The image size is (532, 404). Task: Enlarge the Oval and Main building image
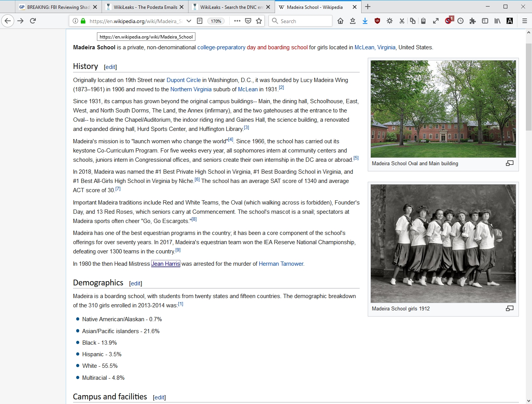coord(510,163)
